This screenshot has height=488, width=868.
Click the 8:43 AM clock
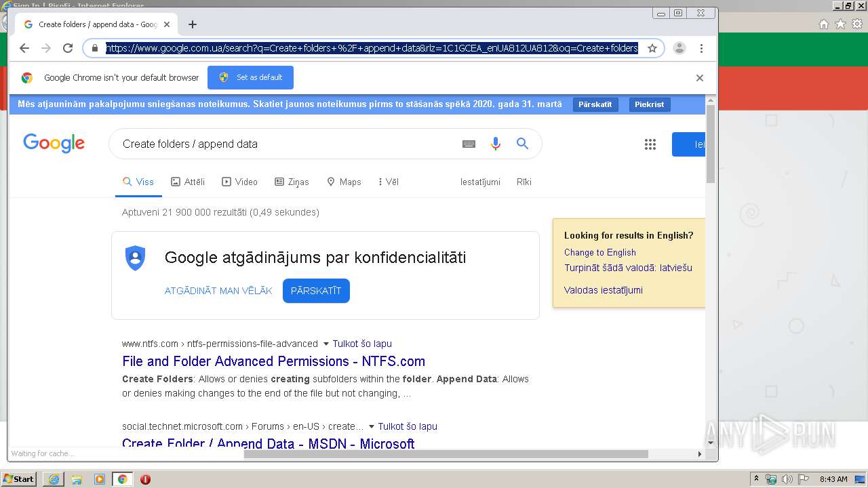[x=833, y=479]
